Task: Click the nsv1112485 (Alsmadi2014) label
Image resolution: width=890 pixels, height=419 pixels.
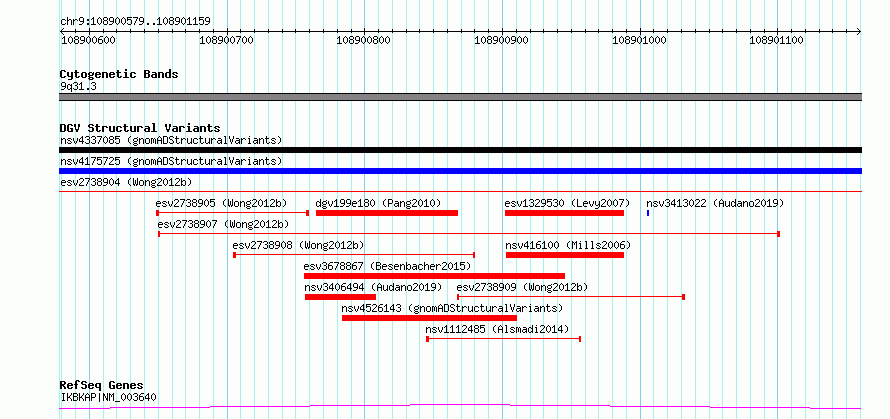Action: (x=497, y=329)
